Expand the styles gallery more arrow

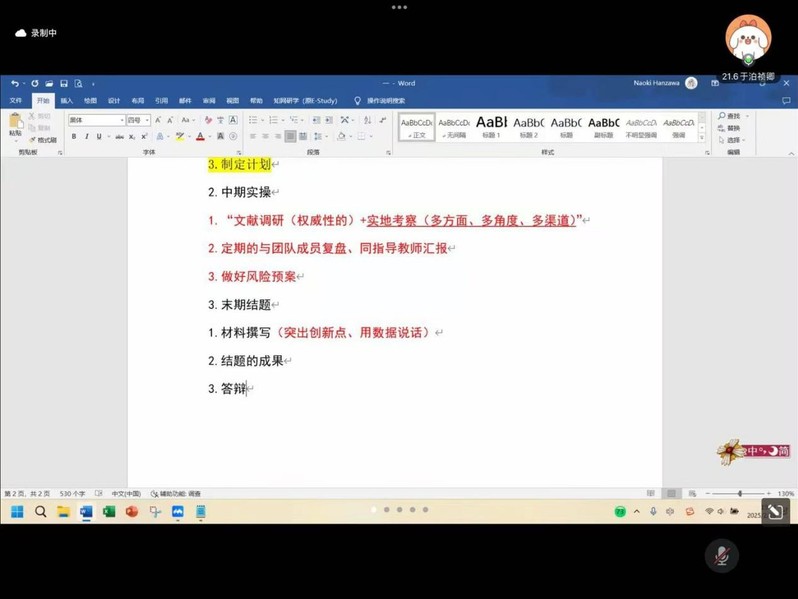(702, 138)
